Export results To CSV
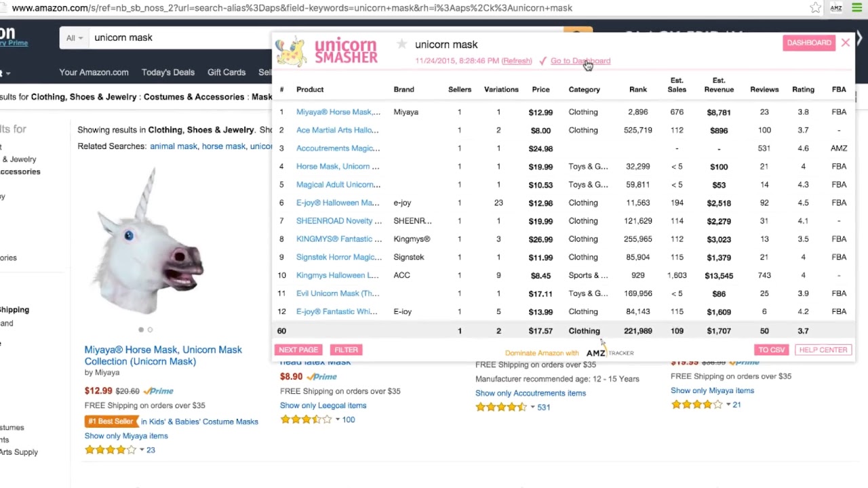Viewport: 868px width, 488px height. point(772,350)
